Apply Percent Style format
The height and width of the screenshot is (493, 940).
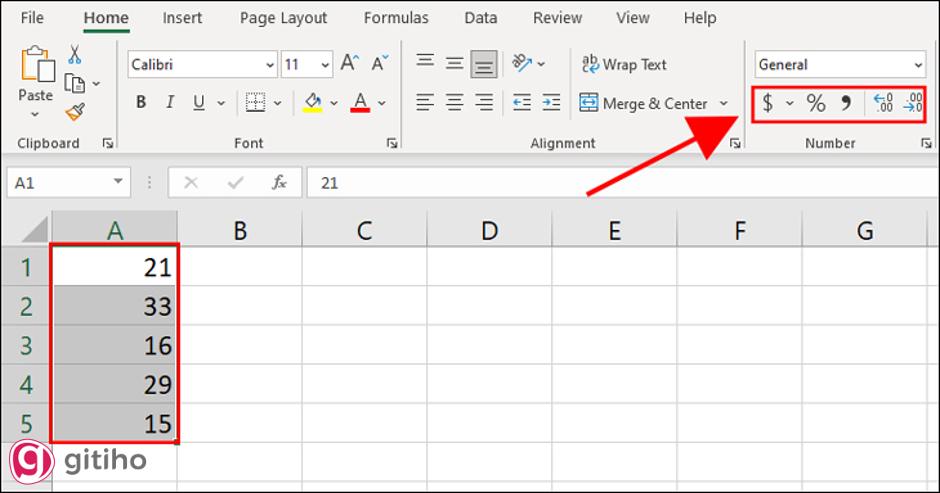pos(816,103)
